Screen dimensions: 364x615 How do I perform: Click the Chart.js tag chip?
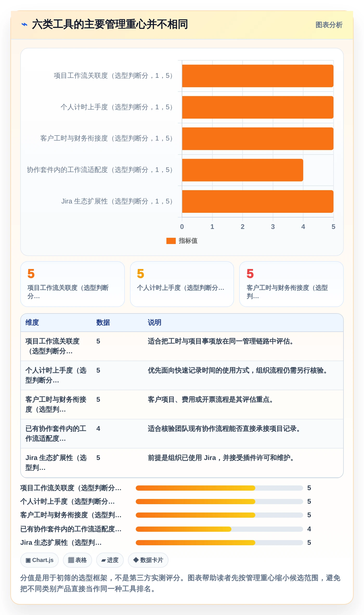pos(40,560)
